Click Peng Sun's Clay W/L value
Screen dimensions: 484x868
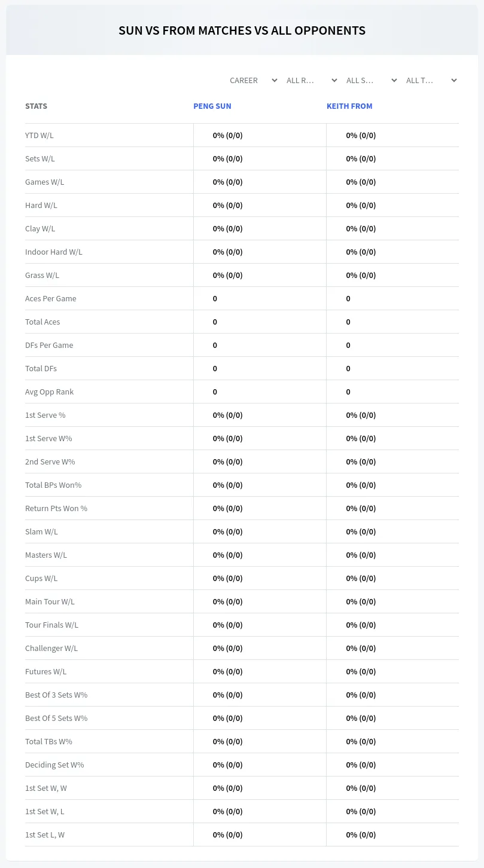pos(228,228)
